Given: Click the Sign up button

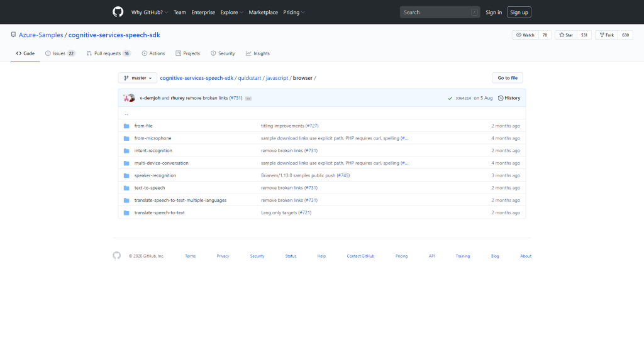Looking at the screenshot, I should point(519,13).
